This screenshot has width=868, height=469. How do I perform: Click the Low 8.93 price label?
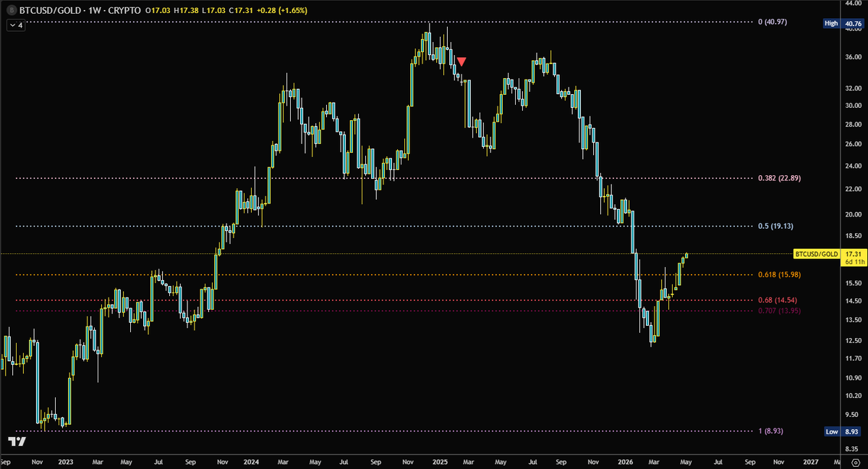coord(844,431)
